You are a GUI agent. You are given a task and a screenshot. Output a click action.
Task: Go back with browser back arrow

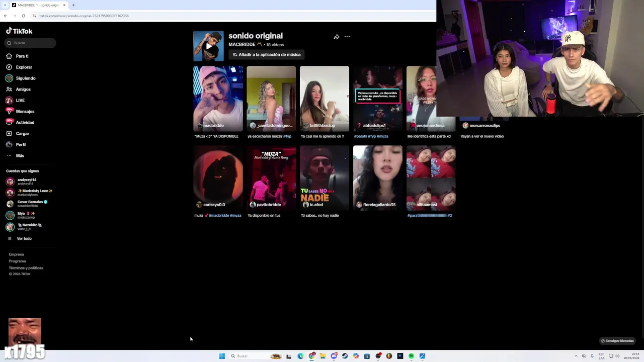click(x=5, y=16)
